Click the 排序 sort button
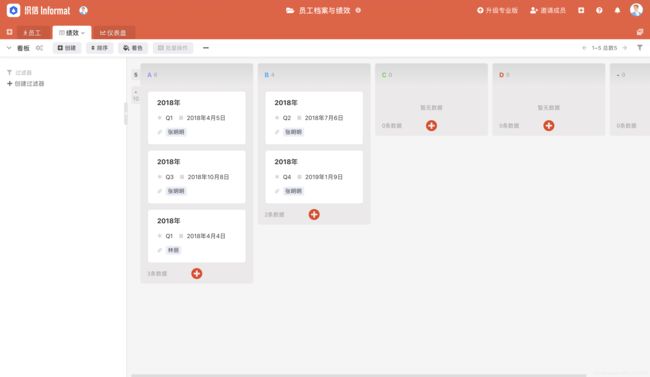The width and height of the screenshot is (650, 377). pos(99,48)
